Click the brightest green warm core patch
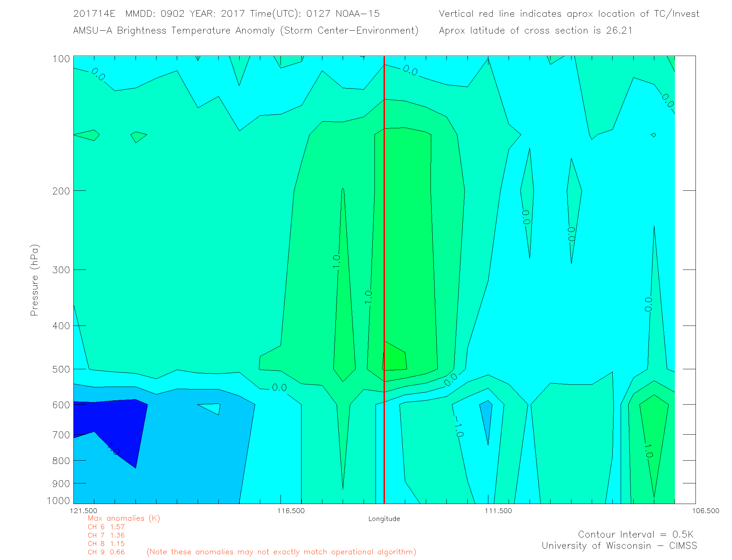This screenshot has height=560, width=732. (395, 358)
